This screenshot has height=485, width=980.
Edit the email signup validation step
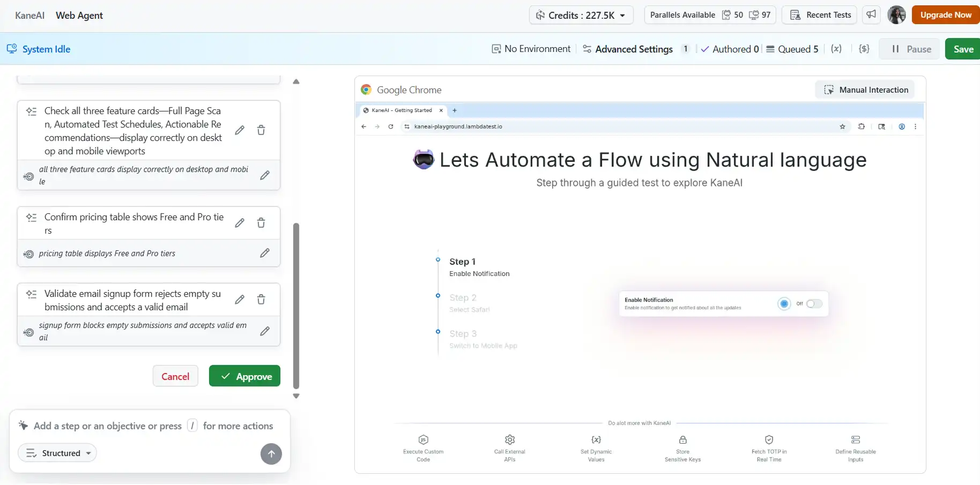click(240, 300)
